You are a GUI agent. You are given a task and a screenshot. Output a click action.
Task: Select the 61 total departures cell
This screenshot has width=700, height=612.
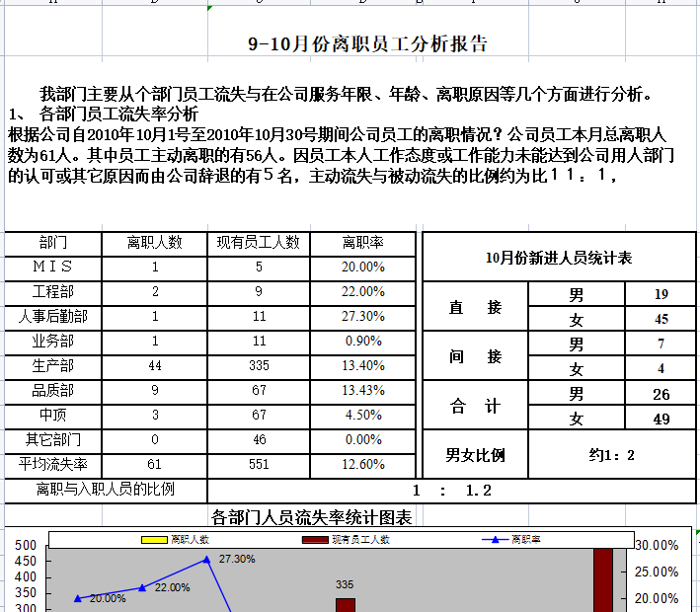tap(154, 466)
